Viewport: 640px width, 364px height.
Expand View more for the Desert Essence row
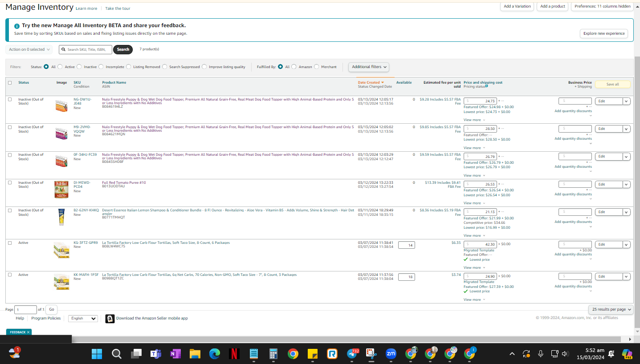click(x=474, y=236)
